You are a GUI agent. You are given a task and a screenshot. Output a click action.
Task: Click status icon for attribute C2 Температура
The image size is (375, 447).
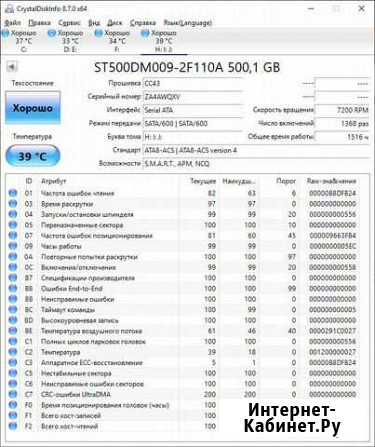[13, 352]
